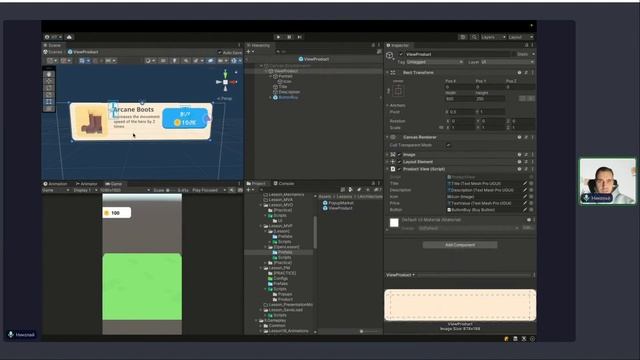Click the white Default UI Material swatch

394,222
